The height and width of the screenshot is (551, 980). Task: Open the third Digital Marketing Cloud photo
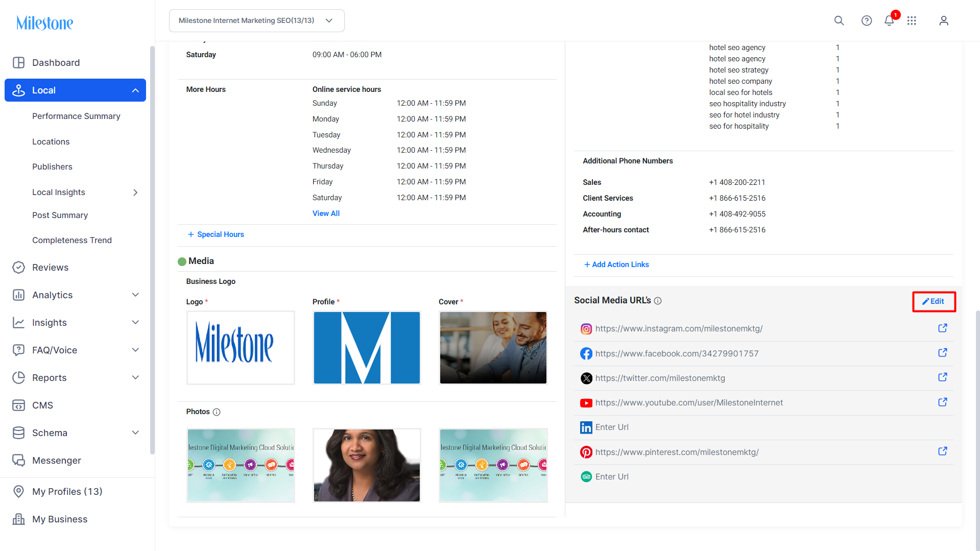click(x=493, y=465)
